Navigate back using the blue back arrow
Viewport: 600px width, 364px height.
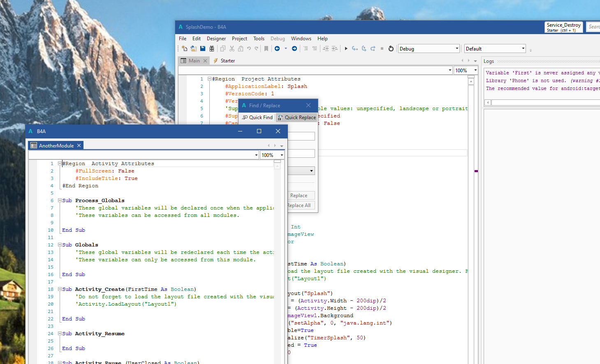[x=277, y=48]
